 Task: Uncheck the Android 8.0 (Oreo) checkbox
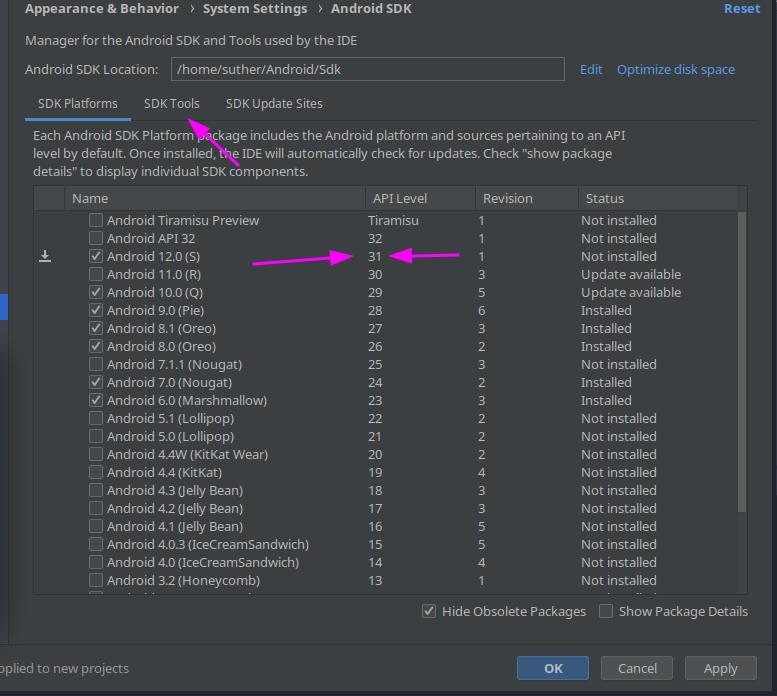(x=96, y=346)
